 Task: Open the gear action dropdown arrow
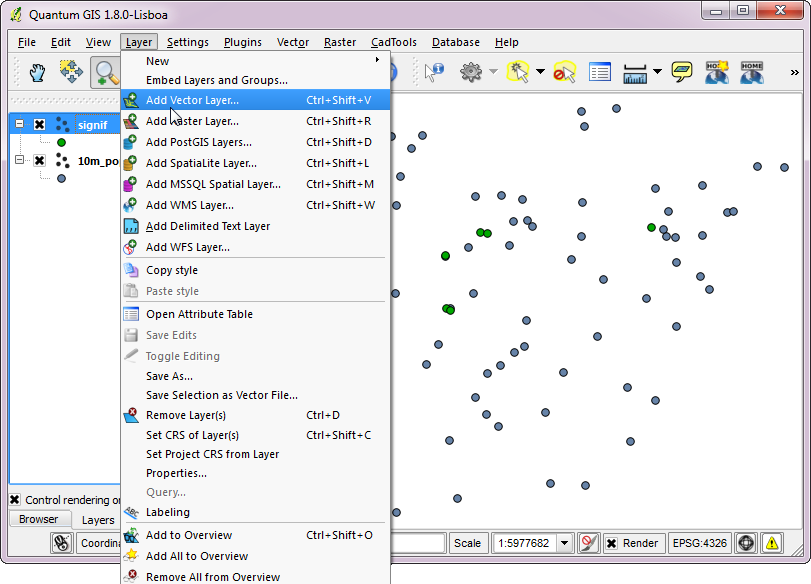[x=493, y=71]
